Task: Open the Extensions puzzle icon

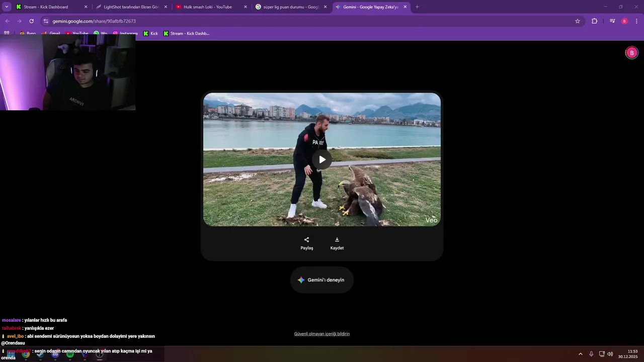Action: pyautogui.click(x=595, y=21)
